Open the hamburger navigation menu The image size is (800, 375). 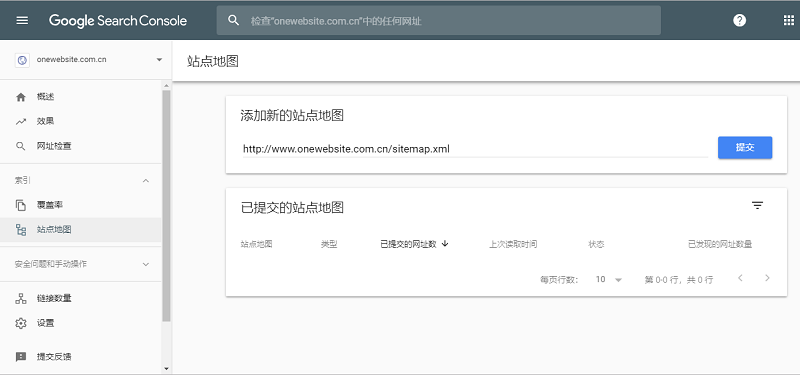coord(22,20)
